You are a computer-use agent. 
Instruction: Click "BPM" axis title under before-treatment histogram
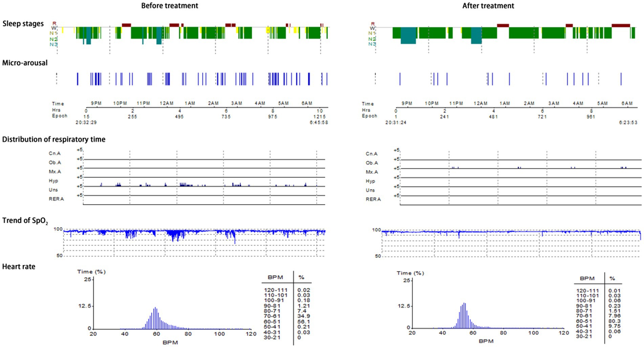tap(170, 342)
